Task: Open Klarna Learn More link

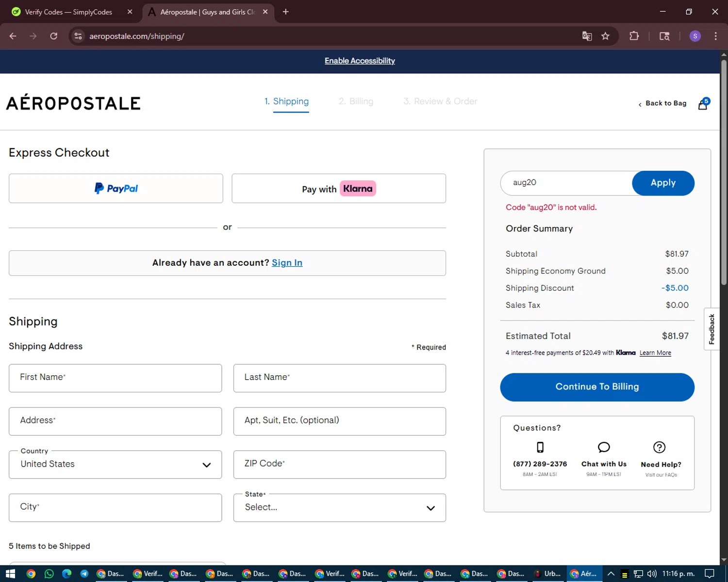Action: coord(655,353)
